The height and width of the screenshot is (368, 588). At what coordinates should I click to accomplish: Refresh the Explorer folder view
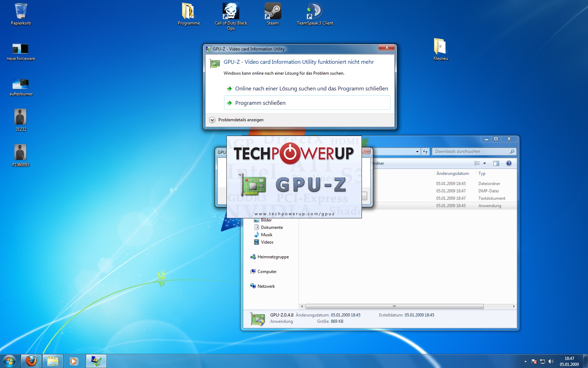point(425,152)
